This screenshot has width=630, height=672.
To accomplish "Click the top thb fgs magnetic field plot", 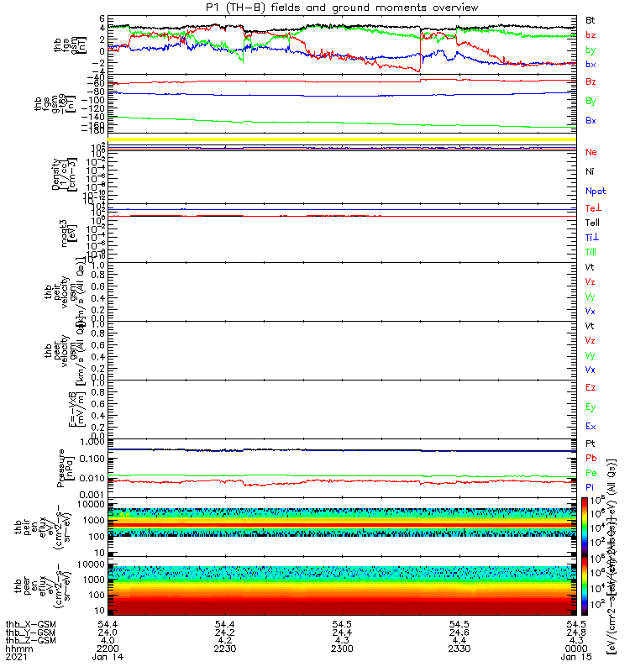I will pos(342,45).
